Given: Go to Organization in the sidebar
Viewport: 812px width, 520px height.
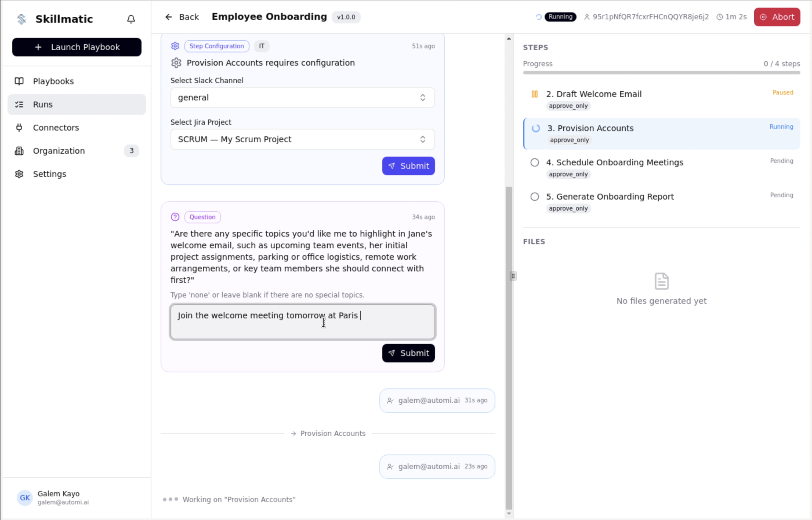Looking at the screenshot, I should point(59,151).
